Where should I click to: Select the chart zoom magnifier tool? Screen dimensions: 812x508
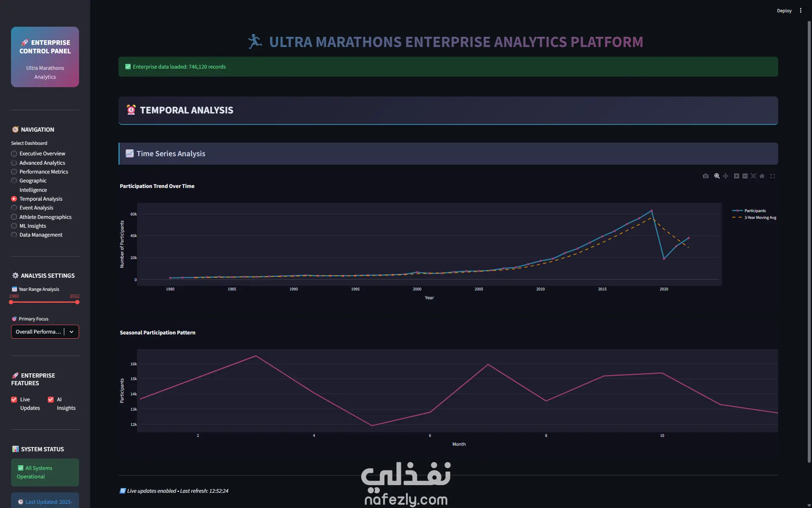pyautogui.click(x=717, y=176)
